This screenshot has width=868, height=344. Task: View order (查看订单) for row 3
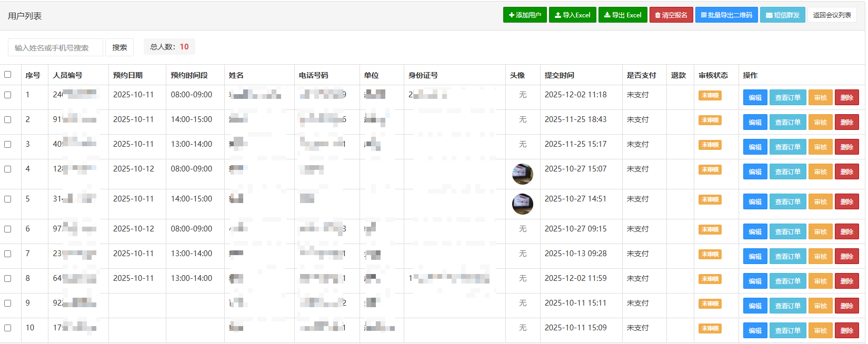click(787, 147)
